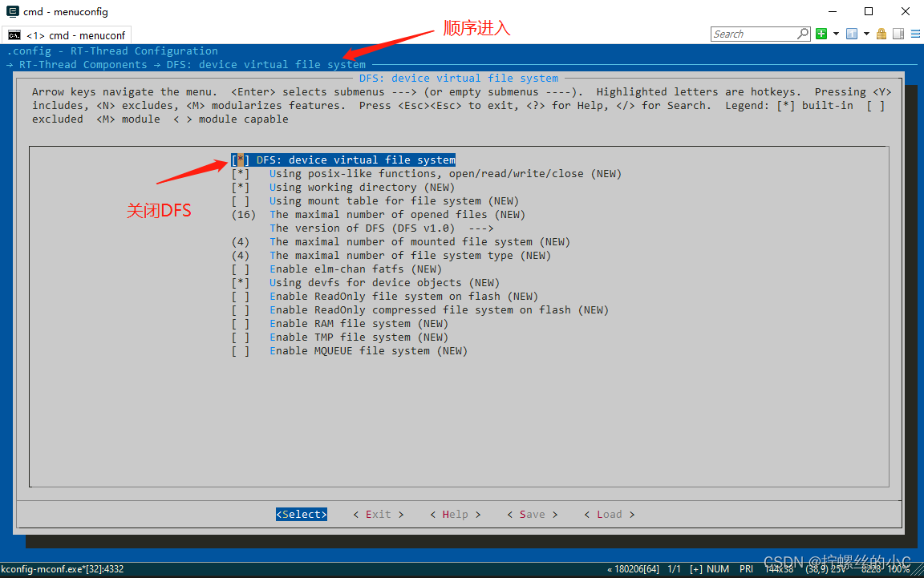This screenshot has width=924, height=578.
Task: Click the padlock lock-console icon
Action: pos(881,34)
